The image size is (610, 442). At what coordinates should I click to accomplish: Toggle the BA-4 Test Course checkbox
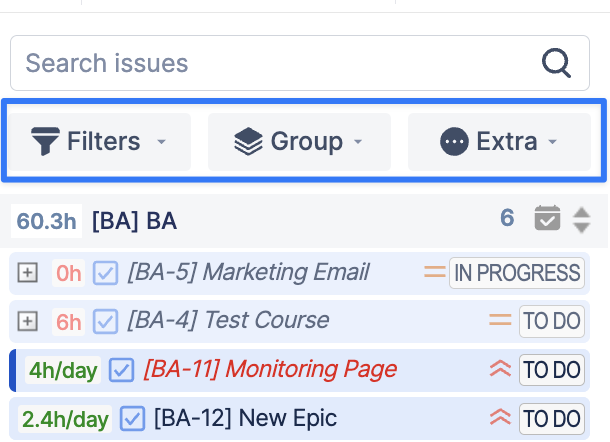point(105,321)
